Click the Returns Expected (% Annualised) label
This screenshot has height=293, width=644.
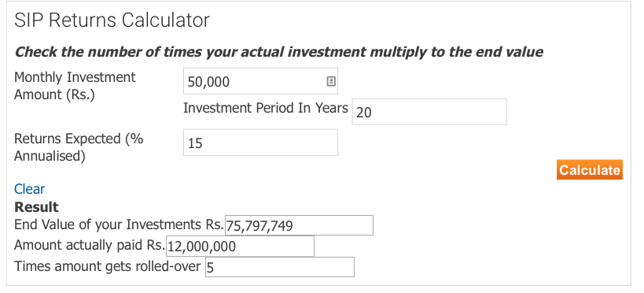[x=79, y=147]
